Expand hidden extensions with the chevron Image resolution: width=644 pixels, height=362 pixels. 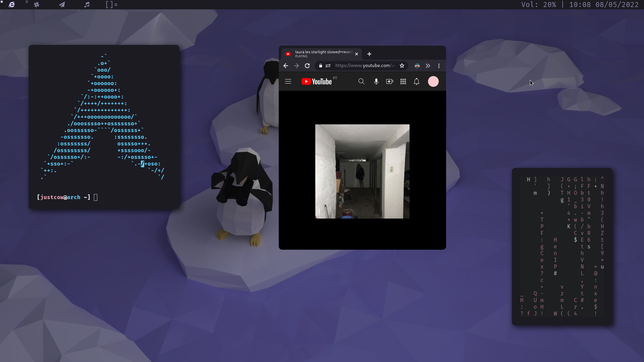[428, 66]
